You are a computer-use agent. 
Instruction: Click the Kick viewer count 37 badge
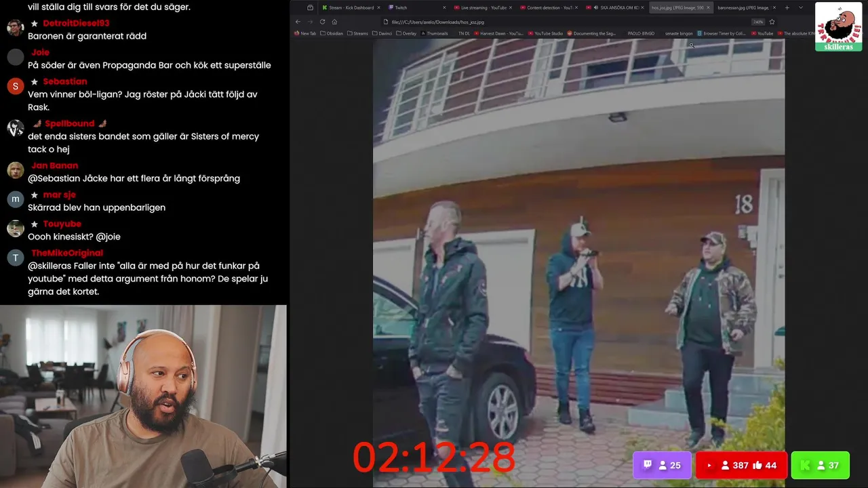pyautogui.click(x=820, y=466)
